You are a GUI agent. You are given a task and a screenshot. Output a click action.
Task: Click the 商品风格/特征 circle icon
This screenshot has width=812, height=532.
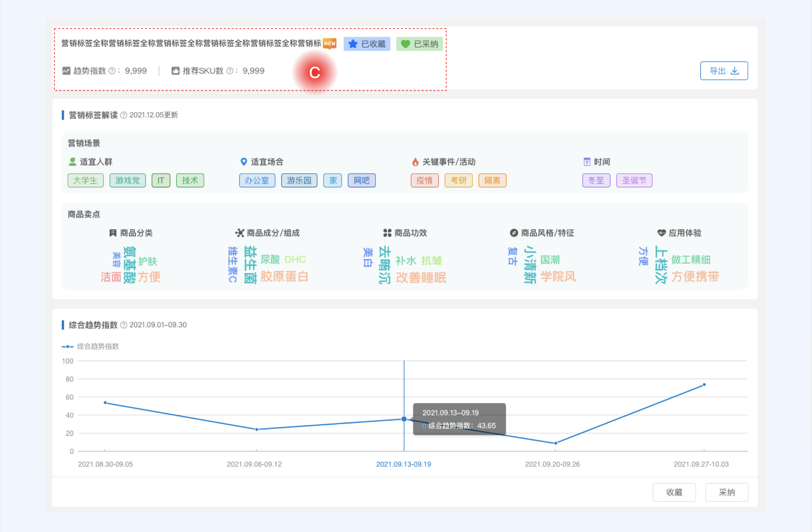[x=514, y=233]
